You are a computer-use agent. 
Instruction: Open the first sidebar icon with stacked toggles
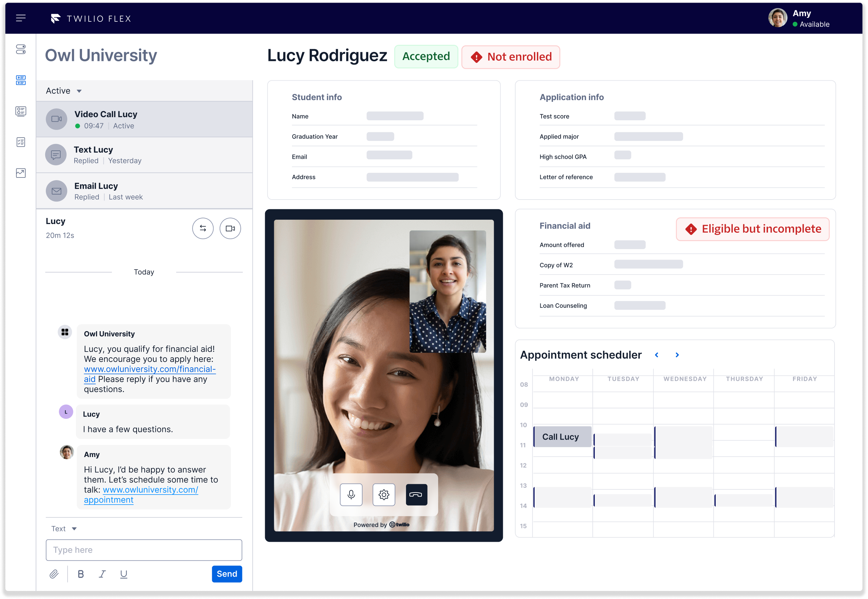21,49
